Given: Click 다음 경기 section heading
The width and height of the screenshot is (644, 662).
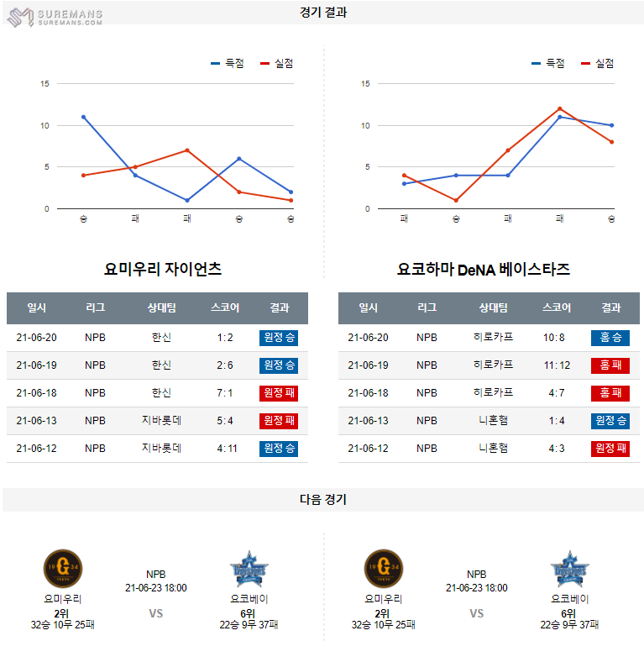Looking at the screenshot, I should [x=322, y=499].
